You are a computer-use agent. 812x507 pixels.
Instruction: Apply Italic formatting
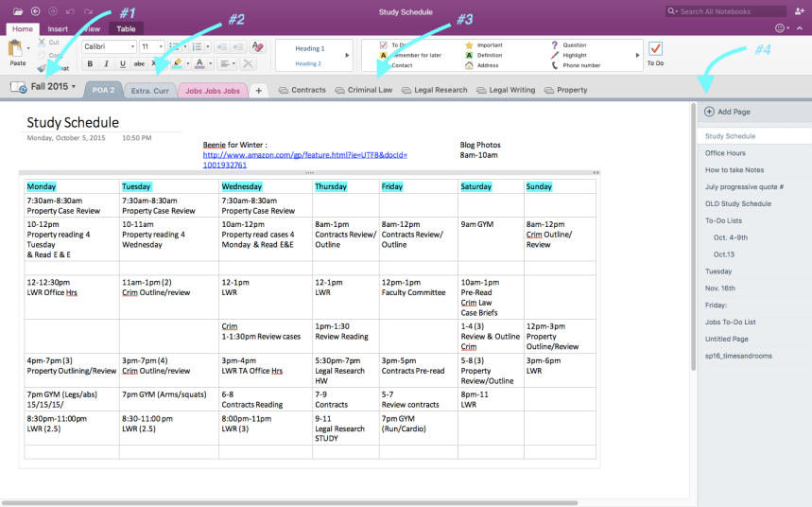tap(106, 63)
